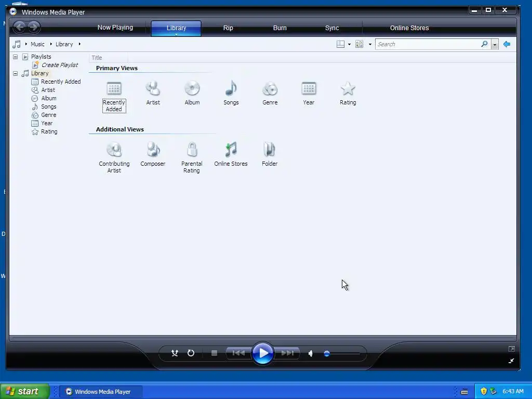Image resolution: width=532 pixels, height=399 pixels.
Task: Open the Artist view icon in Primary Views
Action: [153, 88]
